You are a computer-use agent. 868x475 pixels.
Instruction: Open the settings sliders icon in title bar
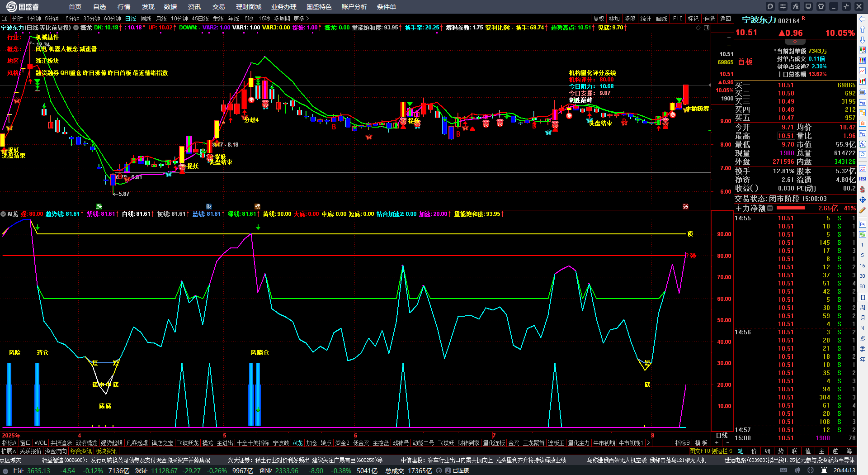pos(783,6)
